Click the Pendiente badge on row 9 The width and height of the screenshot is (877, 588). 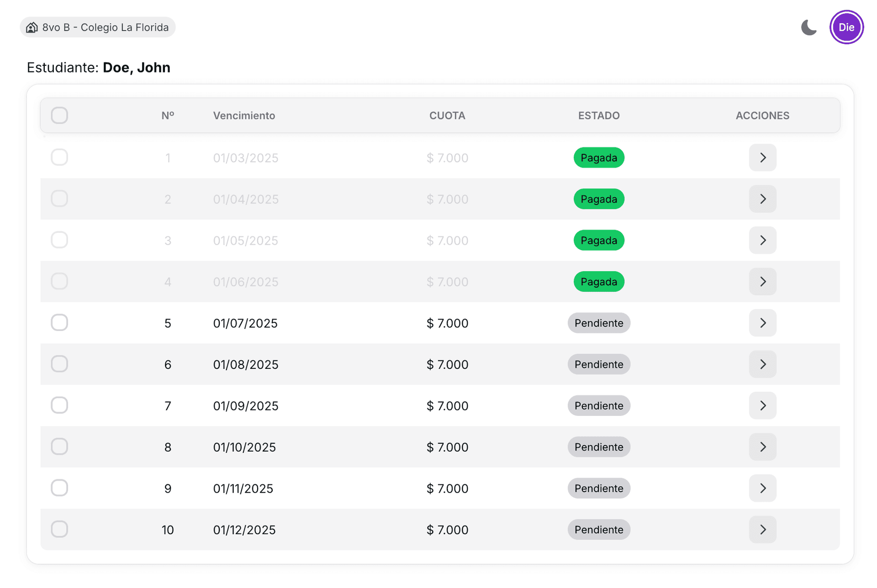tap(599, 488)
